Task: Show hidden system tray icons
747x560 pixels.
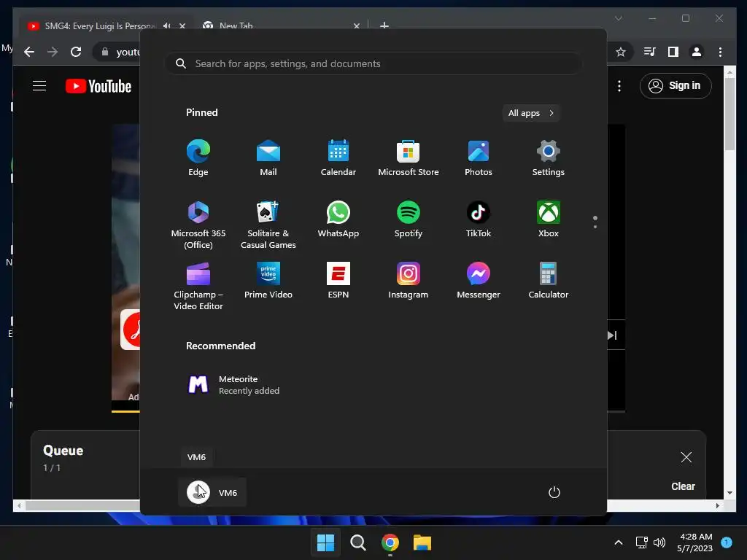Action: (619, 542)
